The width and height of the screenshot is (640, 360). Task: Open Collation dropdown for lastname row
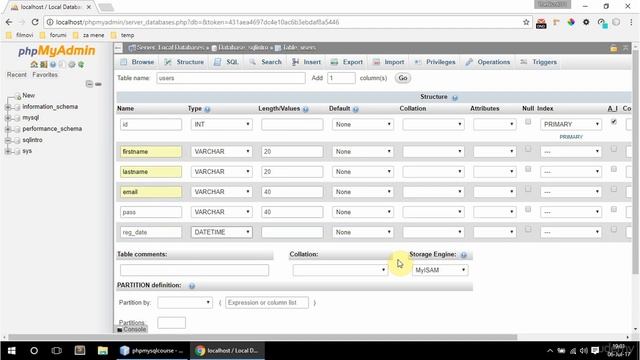click(433, 172)
